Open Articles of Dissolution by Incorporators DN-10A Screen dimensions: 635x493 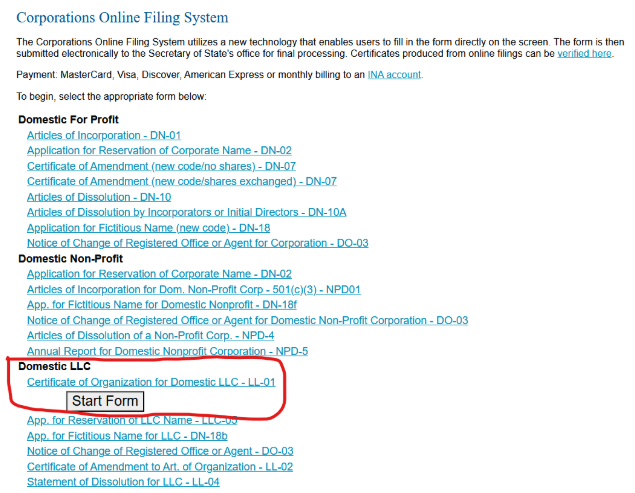(x=187, y=212)
